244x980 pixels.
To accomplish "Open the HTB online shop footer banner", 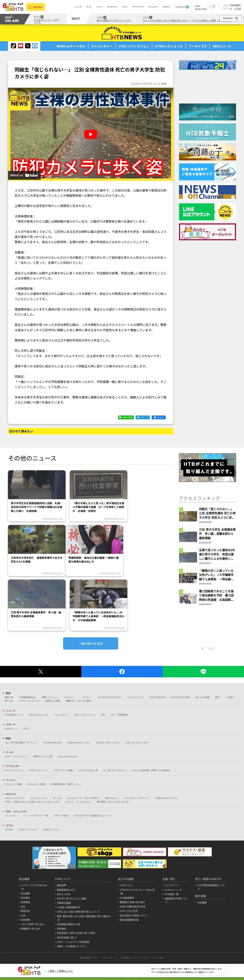I will pos(99,852).
